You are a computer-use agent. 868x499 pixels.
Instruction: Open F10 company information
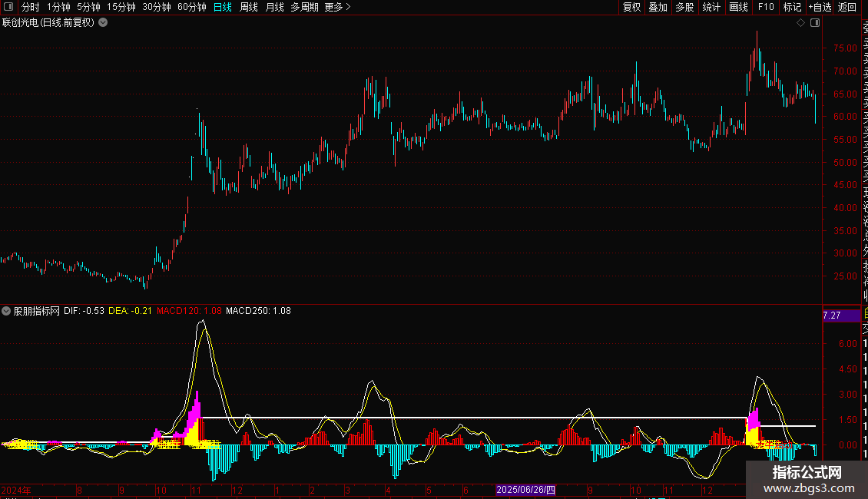(x=766, y=7)
